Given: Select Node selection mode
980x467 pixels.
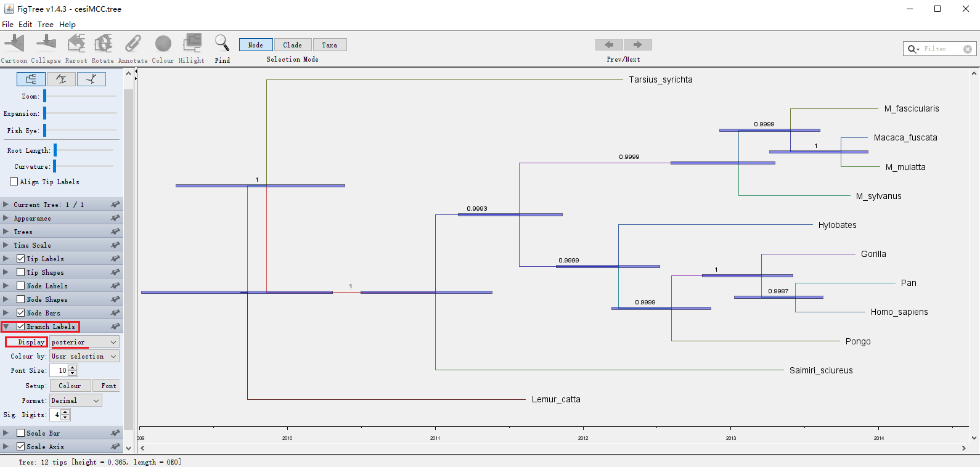Looking at the screenshot, I should [256, 45].
